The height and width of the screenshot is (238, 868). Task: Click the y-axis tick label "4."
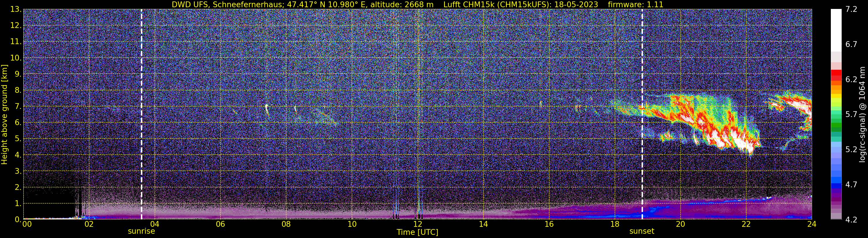[18, 155]
